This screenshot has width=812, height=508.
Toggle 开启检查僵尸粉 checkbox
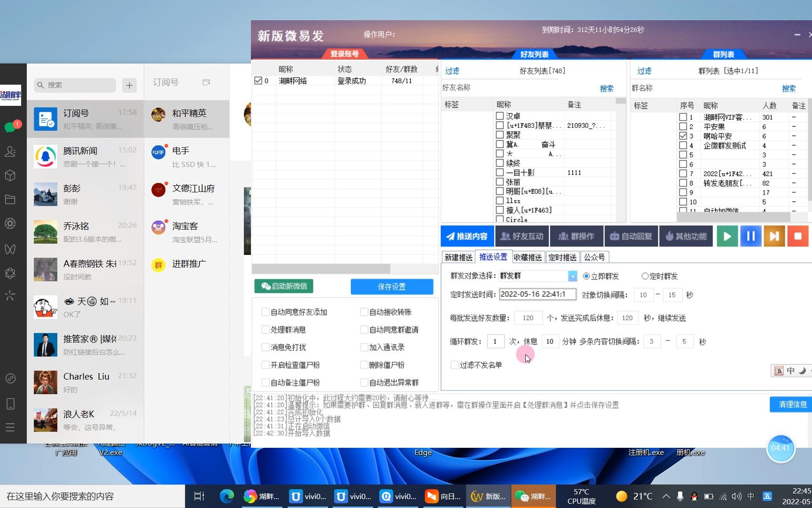click(265, 365)
